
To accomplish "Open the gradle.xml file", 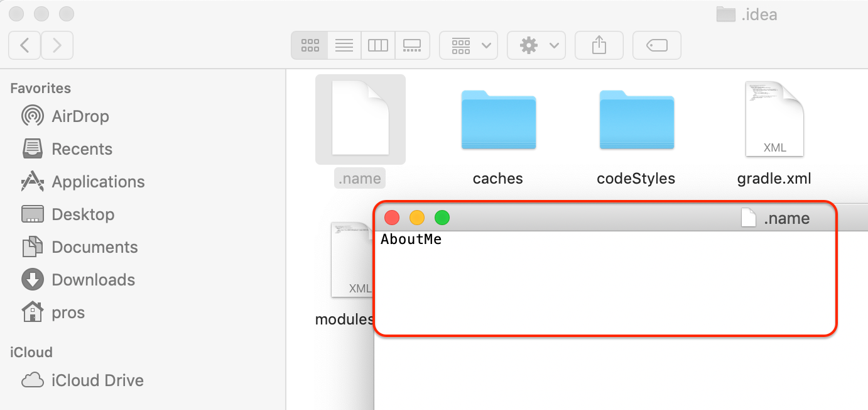I will tap(774, 119).
